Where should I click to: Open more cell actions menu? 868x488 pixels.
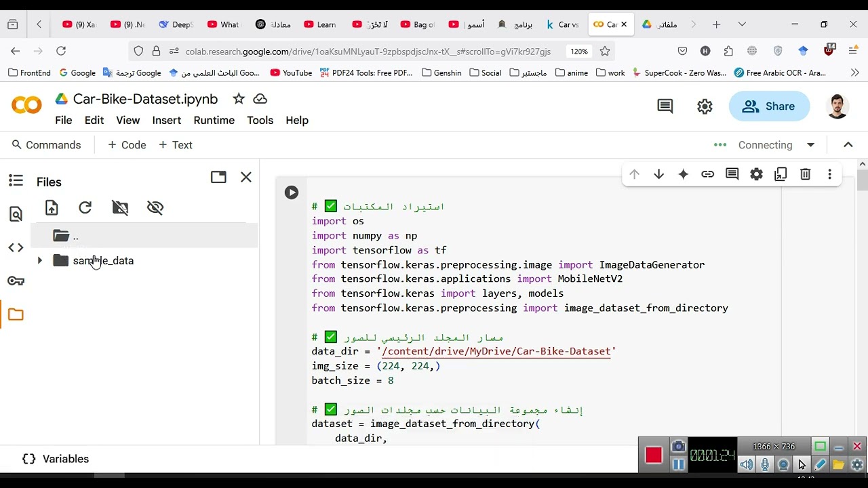click(x=829, y=174)
